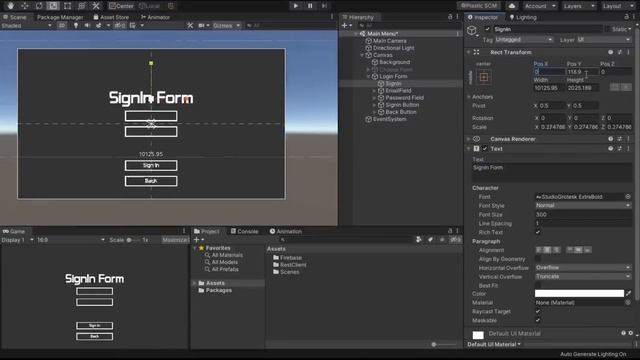Viewport: 640px width, 360px height.
Task: Switch to the Lighting tab
Action: (523, 17)
